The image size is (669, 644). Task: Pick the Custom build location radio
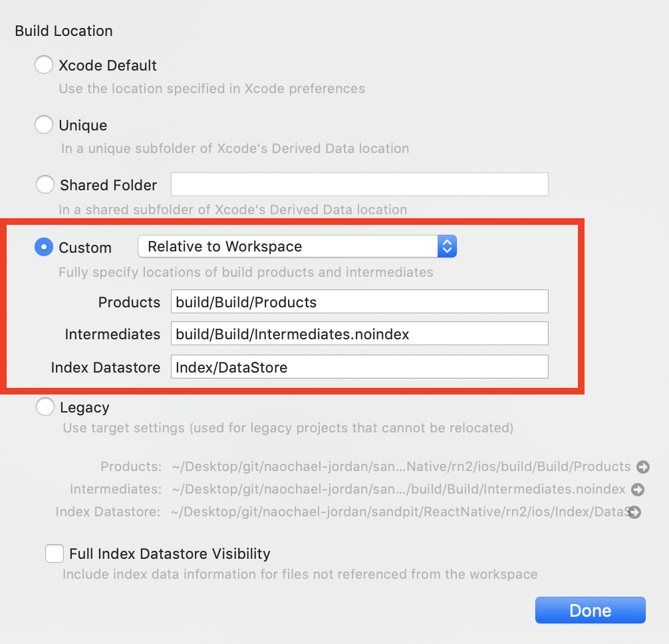43,247
